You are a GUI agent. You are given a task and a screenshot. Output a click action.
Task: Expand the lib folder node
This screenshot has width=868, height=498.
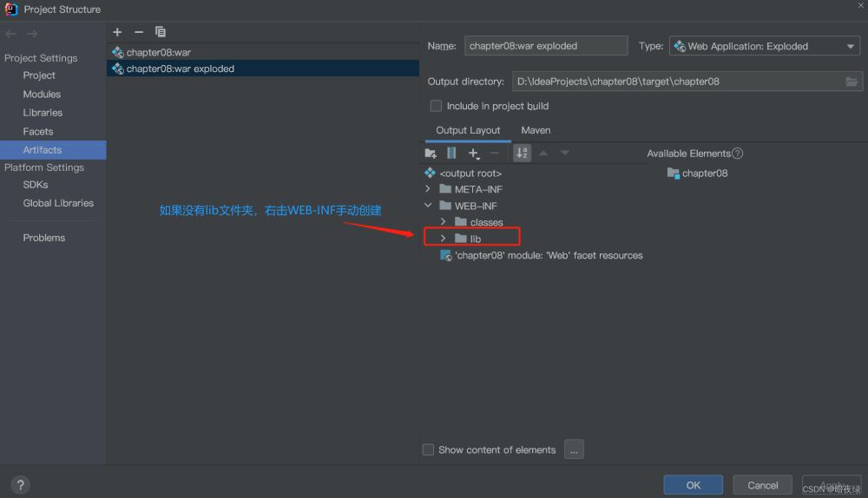coord(444,239)
